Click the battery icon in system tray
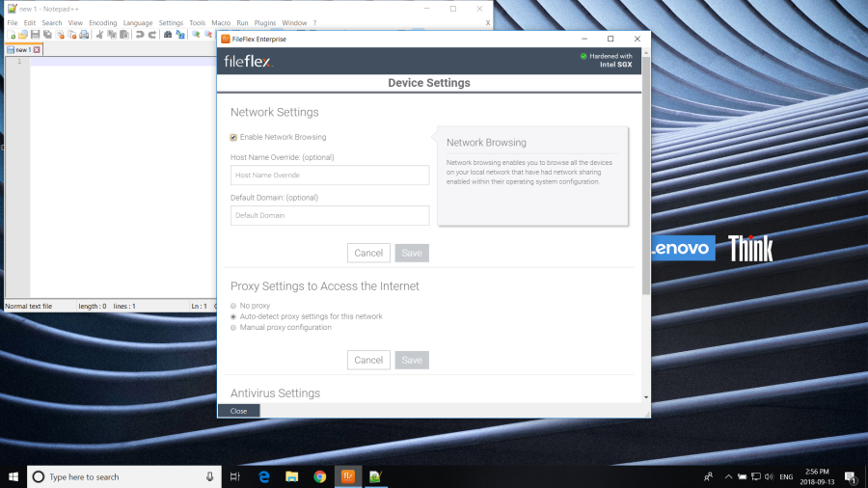 point(743,476)
